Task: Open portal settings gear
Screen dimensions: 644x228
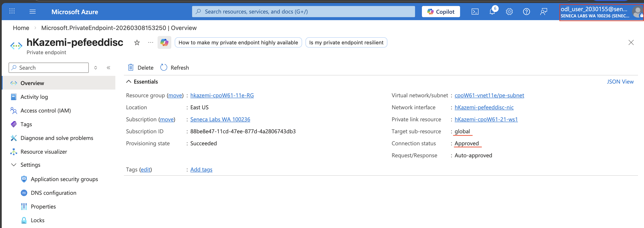Action: tap(509, 12)
